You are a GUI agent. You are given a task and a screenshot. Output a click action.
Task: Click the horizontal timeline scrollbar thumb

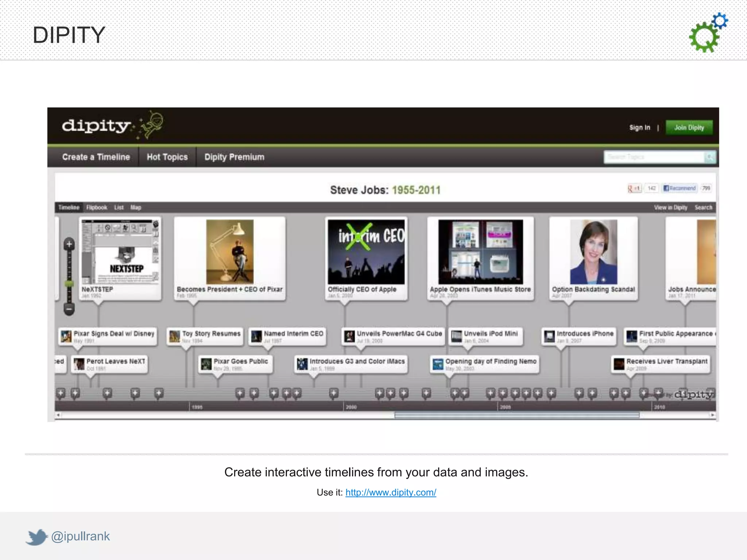coord(517,415)
